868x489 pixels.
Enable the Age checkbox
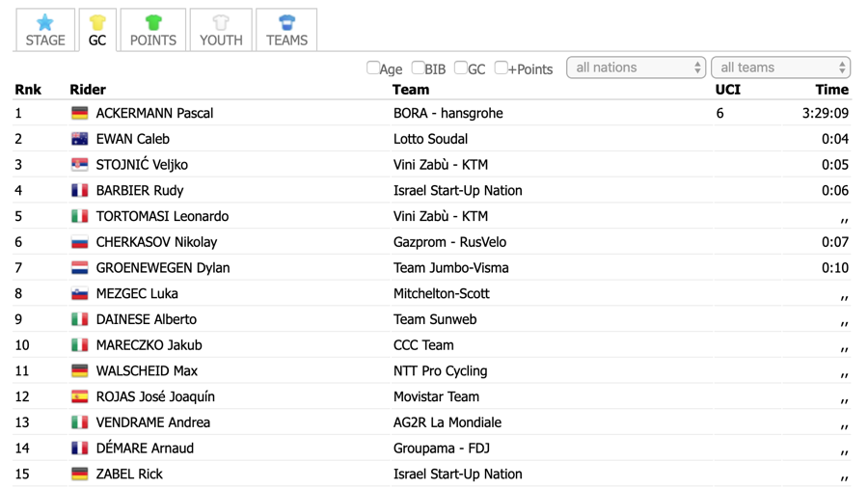click(372, 68)
